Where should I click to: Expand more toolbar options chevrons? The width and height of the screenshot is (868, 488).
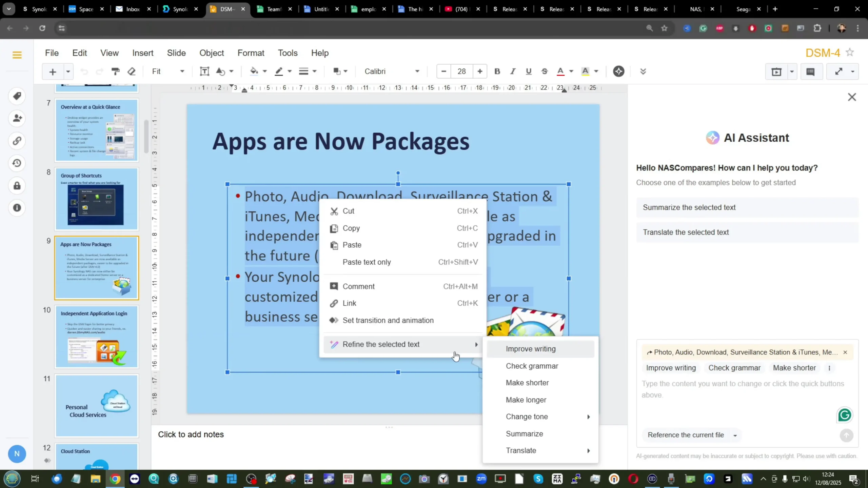[643, 72]
